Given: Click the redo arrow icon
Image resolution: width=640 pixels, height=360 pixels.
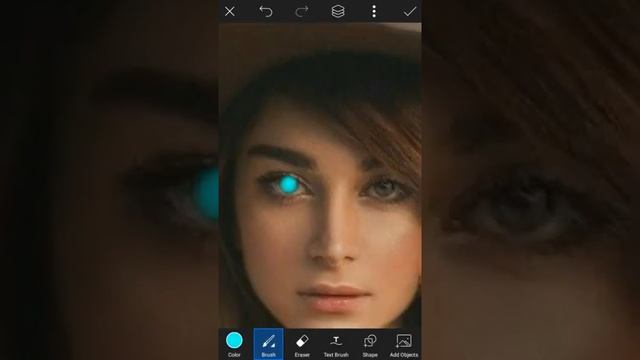Looking at the screenshot, I should 302,11.
